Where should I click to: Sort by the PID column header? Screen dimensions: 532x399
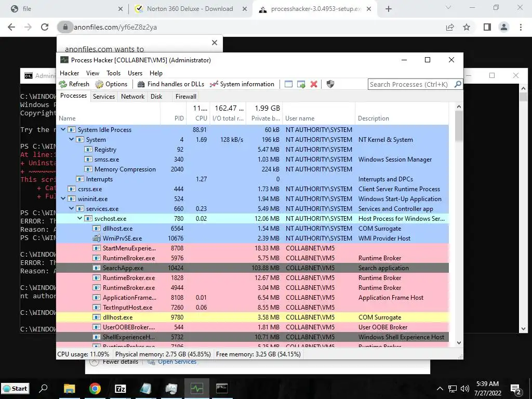pos(174,118)
